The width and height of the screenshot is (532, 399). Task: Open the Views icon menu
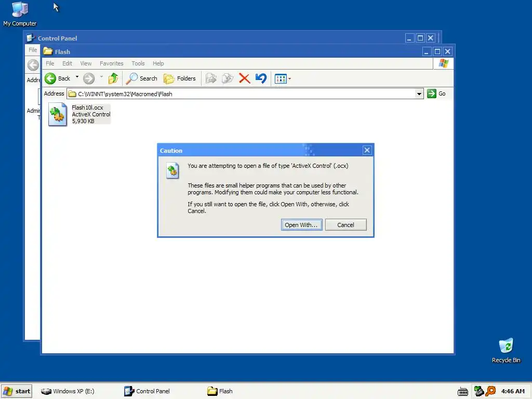point(281,79)
